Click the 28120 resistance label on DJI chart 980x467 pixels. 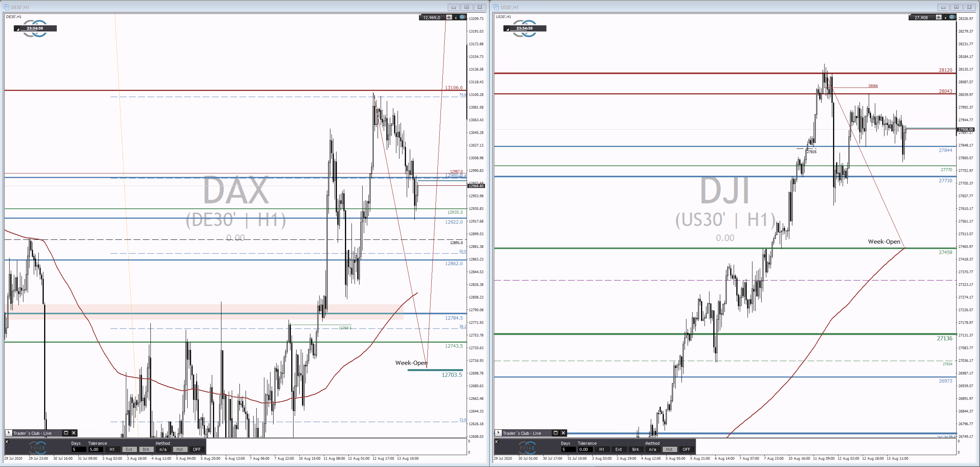click(x=945, y=70)
